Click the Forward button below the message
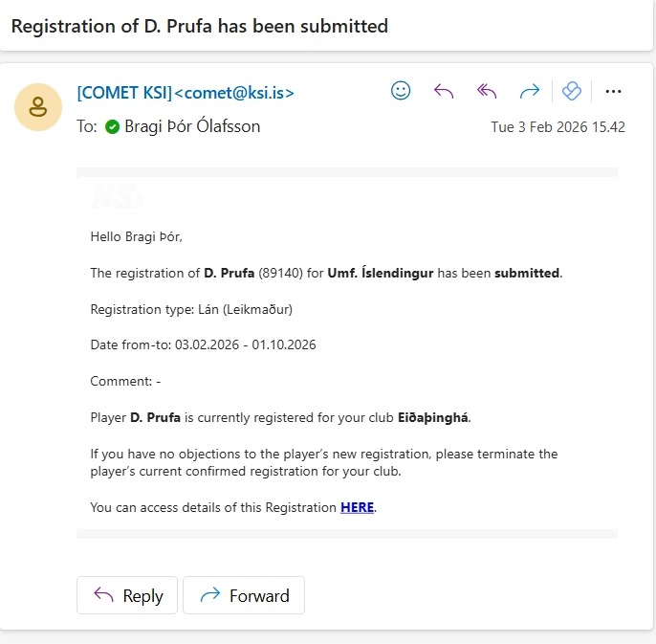The height and width of the screenshot is (644, 656). [244, 595]
